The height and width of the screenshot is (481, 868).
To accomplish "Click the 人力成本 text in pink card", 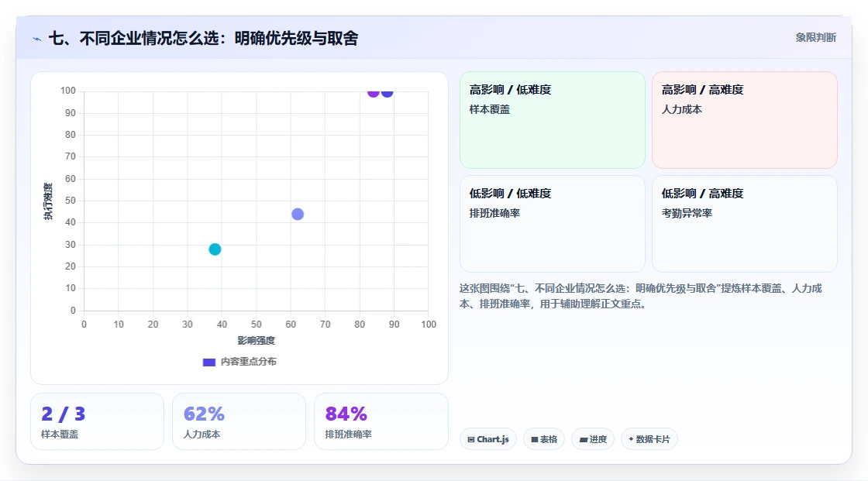I will tap(682, 109).
